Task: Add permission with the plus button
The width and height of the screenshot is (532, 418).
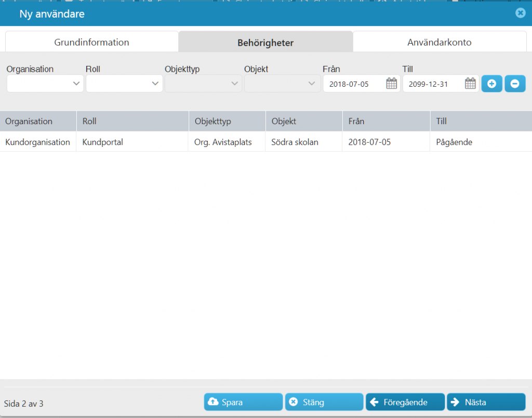Action: pos(491,84)
